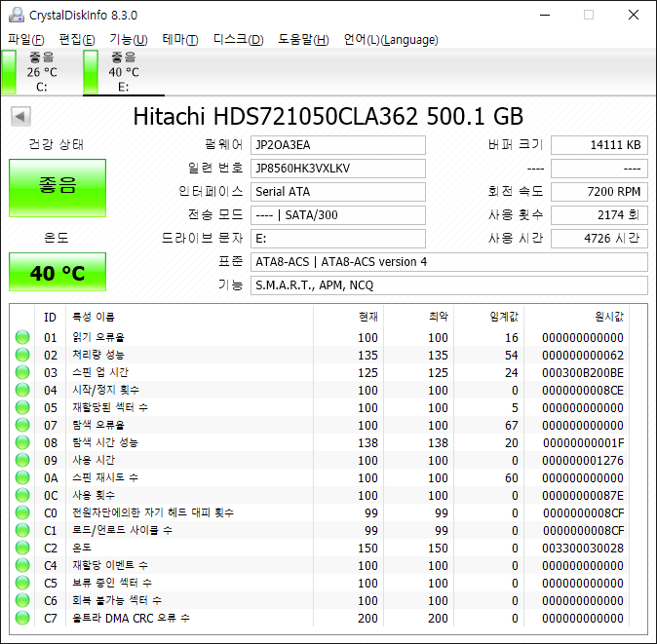Click the green 좋음 health status button
The image size is (657, 644).
coord(57,187)
